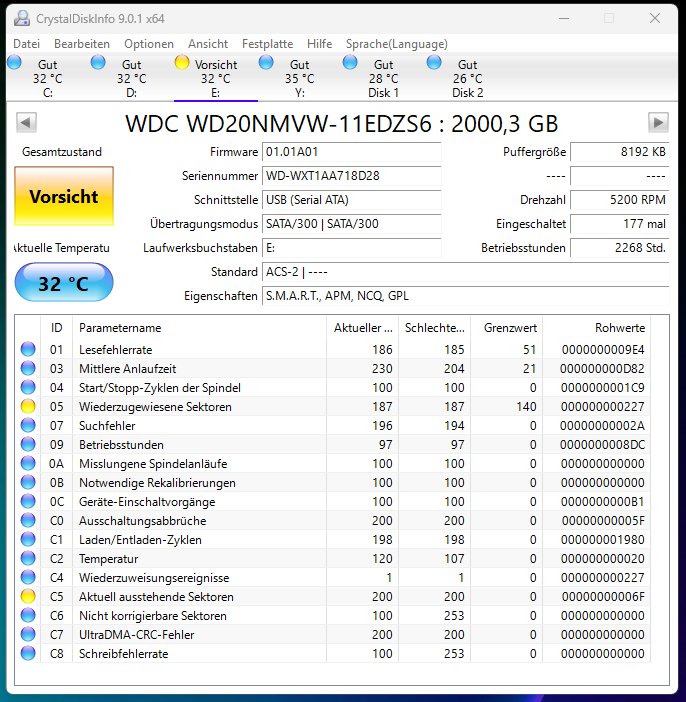Click the blue status icon for Suchfehler
This screenshot has width=686, height=702.
click(28, 425)
